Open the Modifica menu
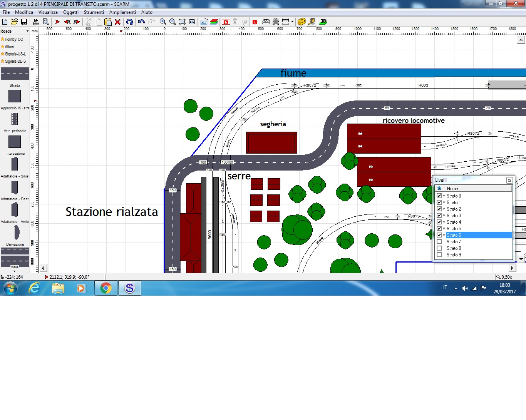 tap(24, 12)
